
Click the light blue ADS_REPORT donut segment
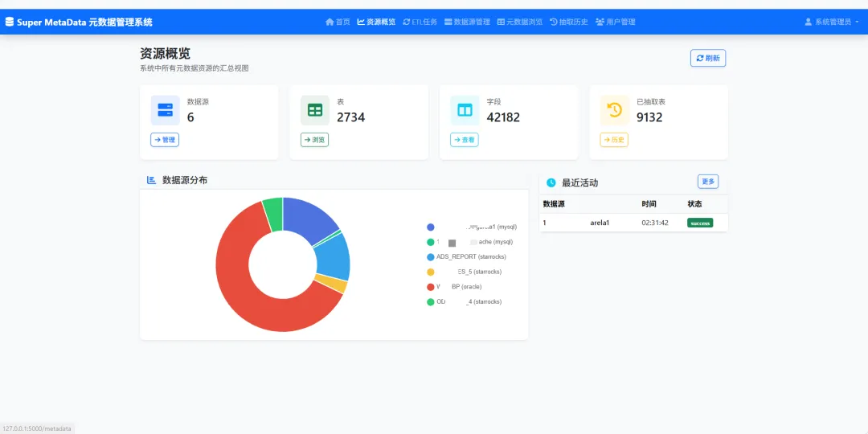point(334,256)
